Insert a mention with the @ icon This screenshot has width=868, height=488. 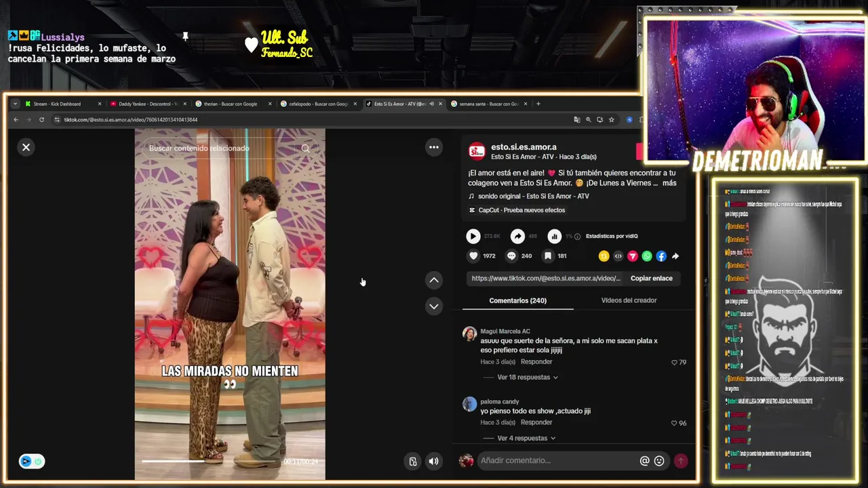[645, 461]
